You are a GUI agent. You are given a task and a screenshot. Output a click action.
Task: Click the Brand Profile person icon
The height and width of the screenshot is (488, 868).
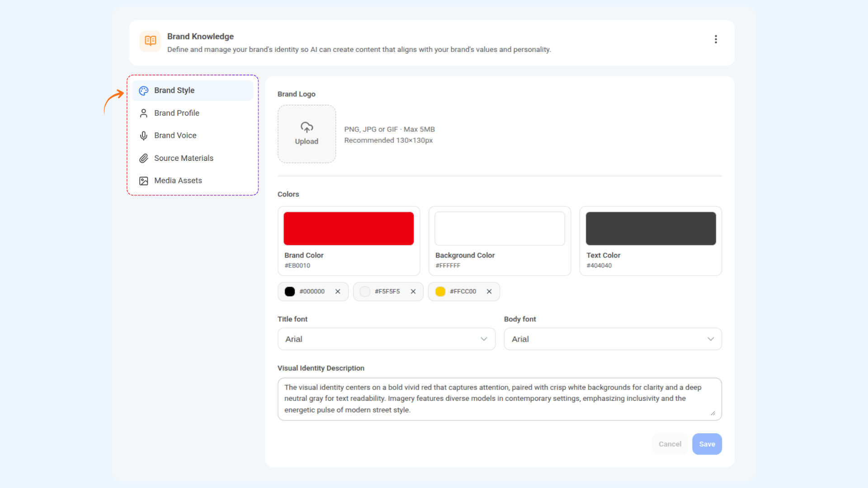click(x=144, y=113)
